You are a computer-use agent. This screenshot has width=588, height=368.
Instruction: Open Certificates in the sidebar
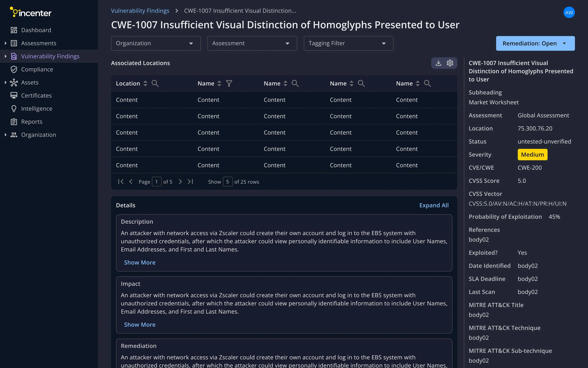pos(36,95)
